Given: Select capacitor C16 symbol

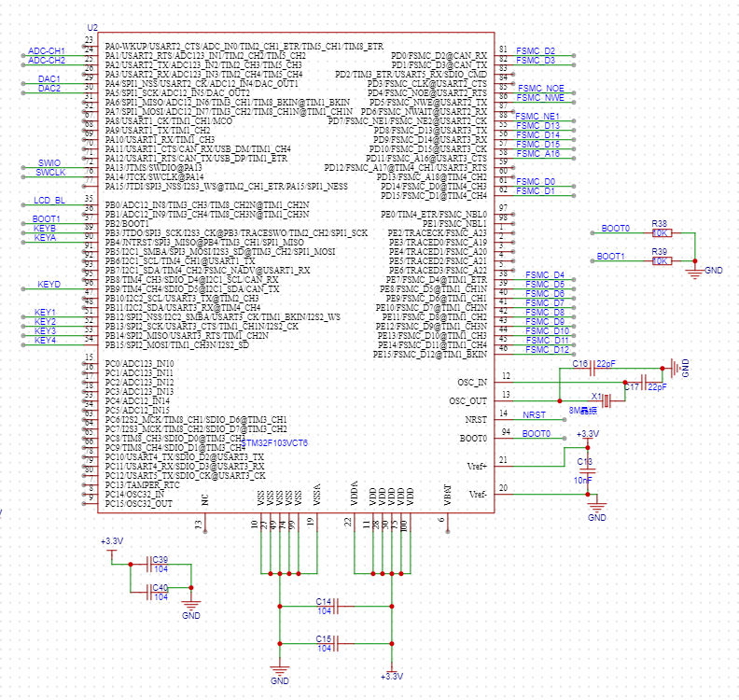Looking at the screenshot, I should pyautogui.click(x=593, y=368).
